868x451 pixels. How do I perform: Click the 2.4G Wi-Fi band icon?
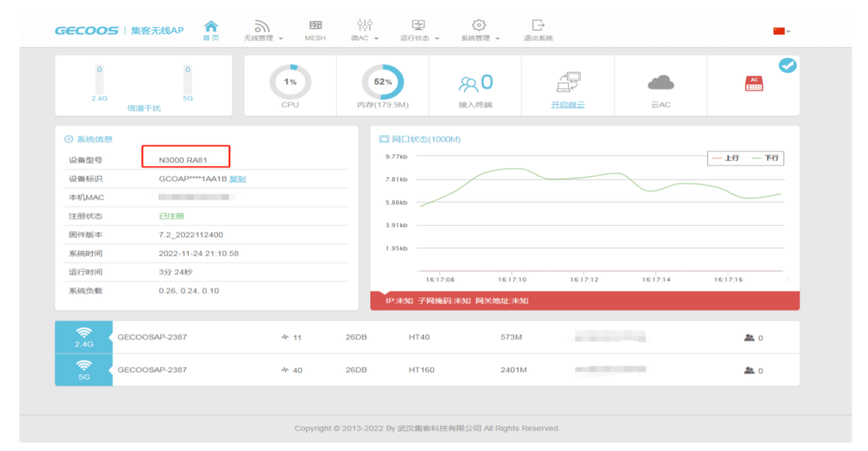pos(83,337)
